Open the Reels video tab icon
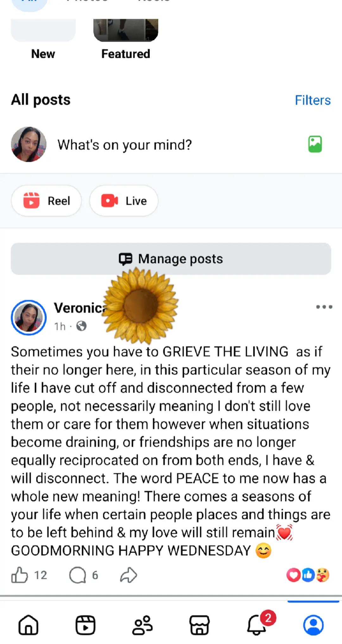This screenshot has width=342, height=644. (x=85, y=625)
